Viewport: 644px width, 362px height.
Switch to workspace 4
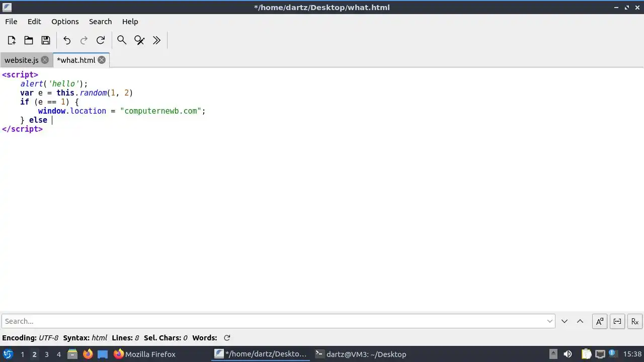[58, 354]
